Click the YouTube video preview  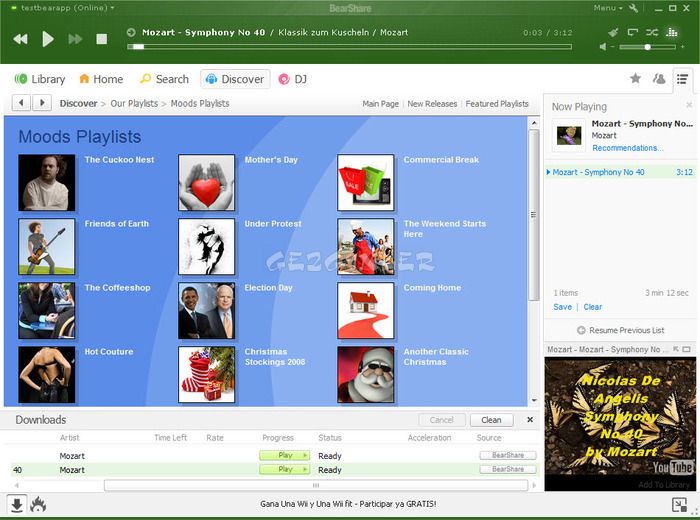620,424
